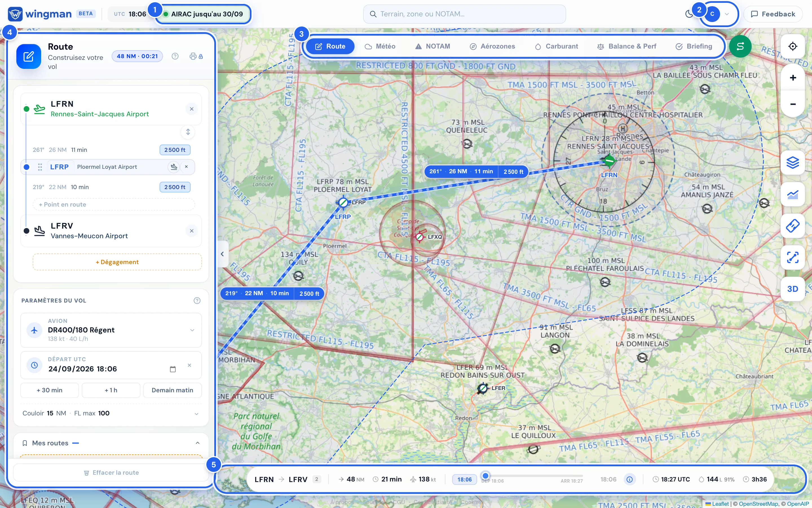Click the print route locked icon

pyautogui.click(x=196, y=56)
